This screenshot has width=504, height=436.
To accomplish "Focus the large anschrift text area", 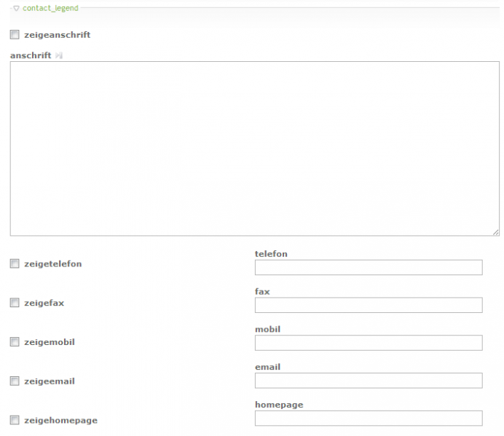I will (254, 148).
